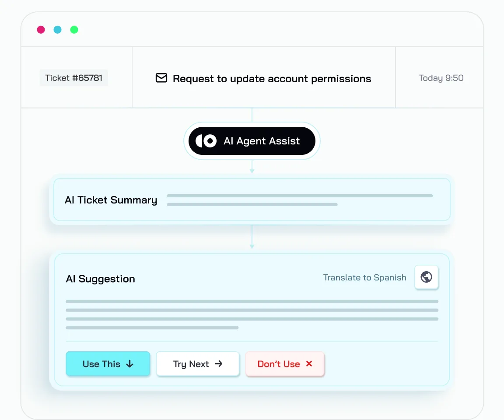Click the globe translate icon
Image resolution: width=504 pixels, height=420 pixels.
[x=426, y=277]
